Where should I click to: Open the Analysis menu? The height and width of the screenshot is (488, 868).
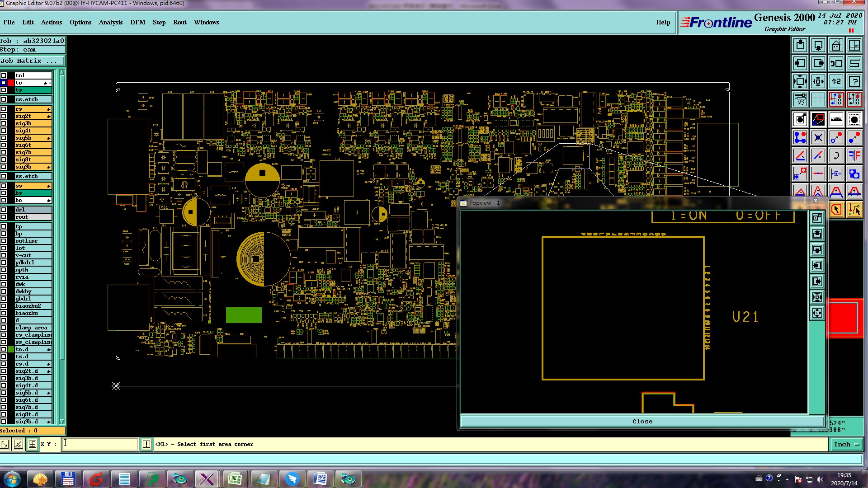pyautogui.click(x=110, y=22)
